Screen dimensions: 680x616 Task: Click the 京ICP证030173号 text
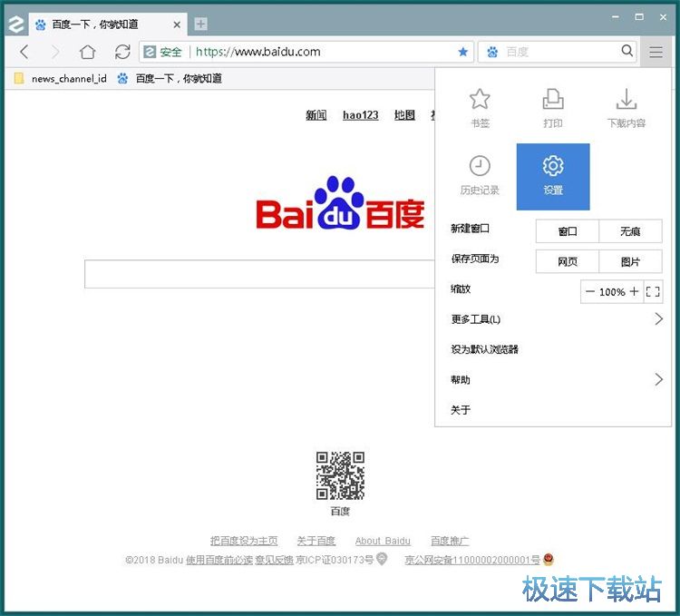(335, 560)
